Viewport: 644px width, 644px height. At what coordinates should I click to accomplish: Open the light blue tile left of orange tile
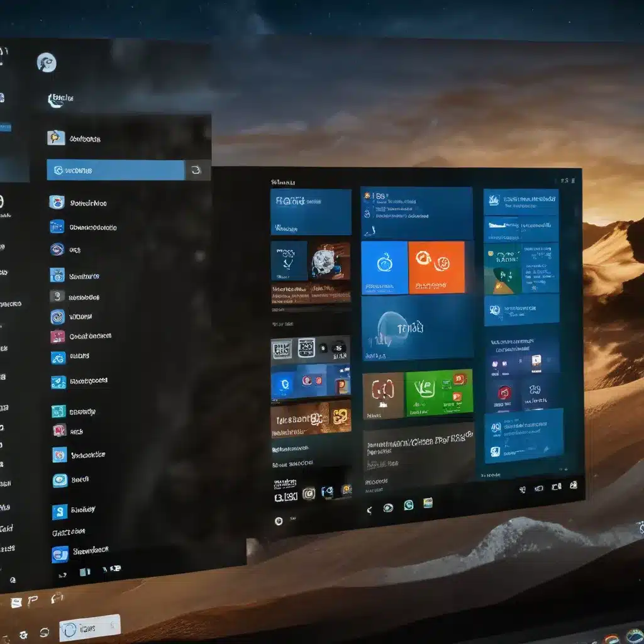click(384, 268)
